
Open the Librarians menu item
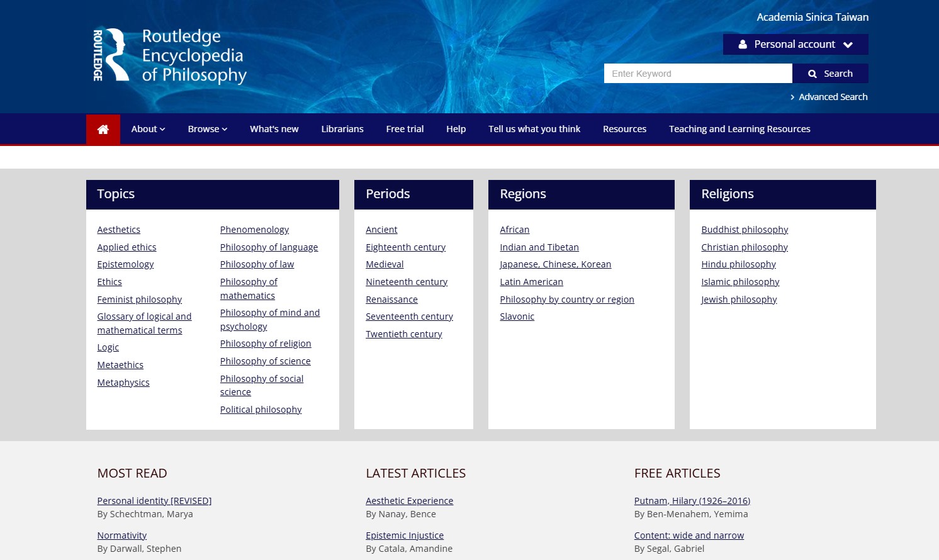pyautogui.click(x=342, y=129)
